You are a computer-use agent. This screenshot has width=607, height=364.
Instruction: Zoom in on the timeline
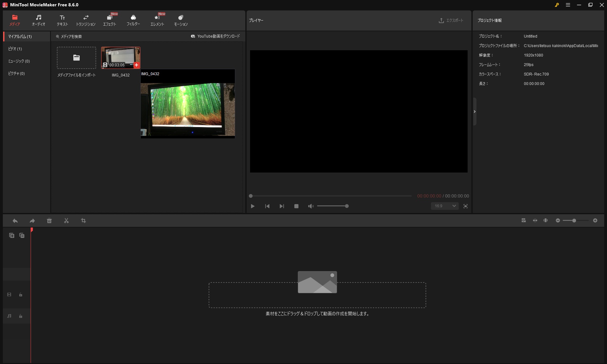tap(595, 221)
